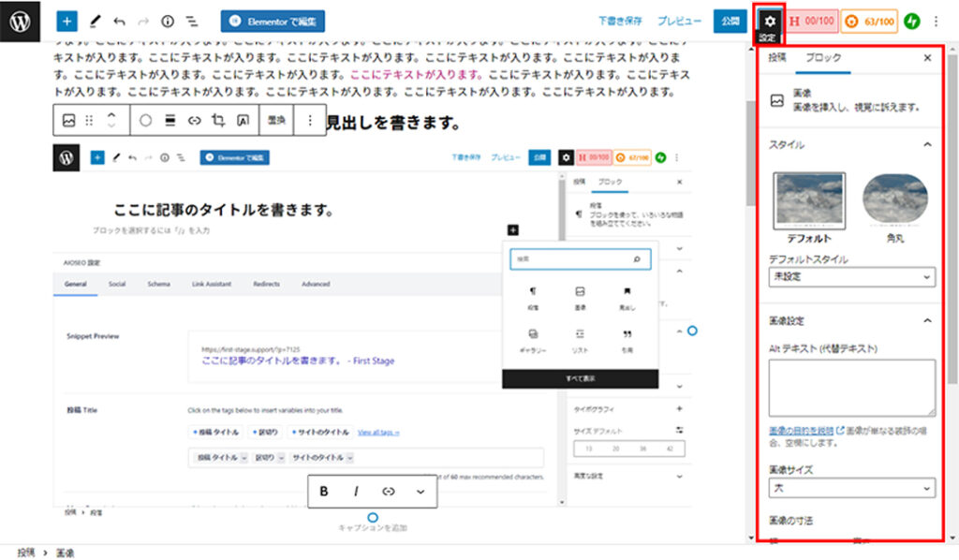Click the details info circle icon
This screenshot has height=560, width=959.
pyautogui.click(x=168, y=21)
